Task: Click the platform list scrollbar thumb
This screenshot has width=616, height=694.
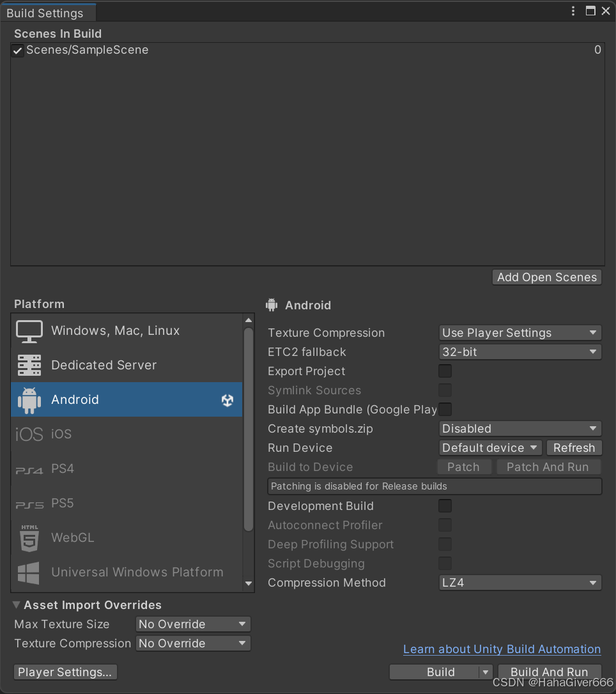Action: (249, 429)
